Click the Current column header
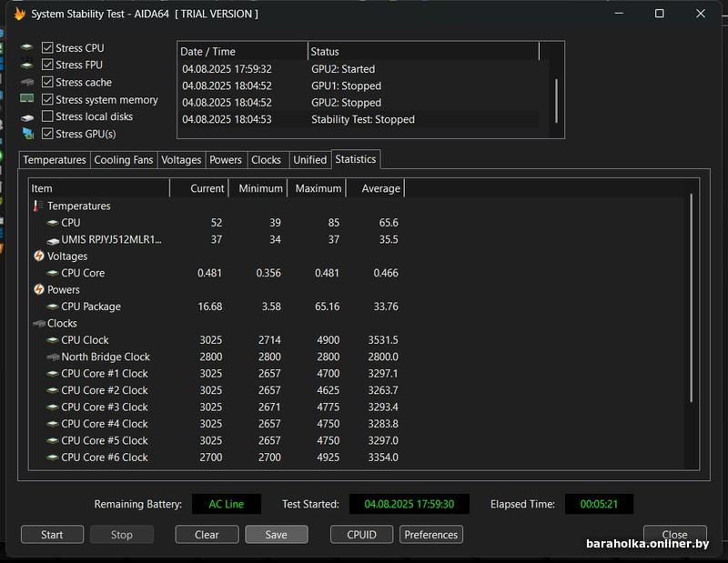This screenshot has width=728, height=563. (x=199, y=188)
